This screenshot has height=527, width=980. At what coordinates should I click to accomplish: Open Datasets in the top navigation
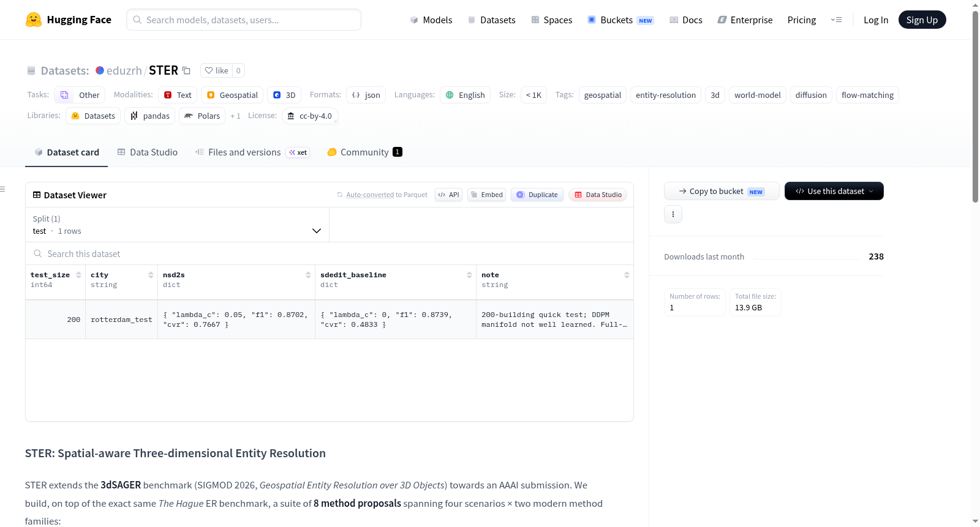click(491, 20)
